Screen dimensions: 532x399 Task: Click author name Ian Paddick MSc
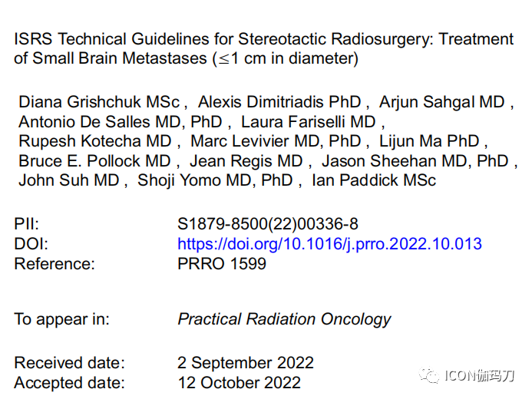click(374, 180)
